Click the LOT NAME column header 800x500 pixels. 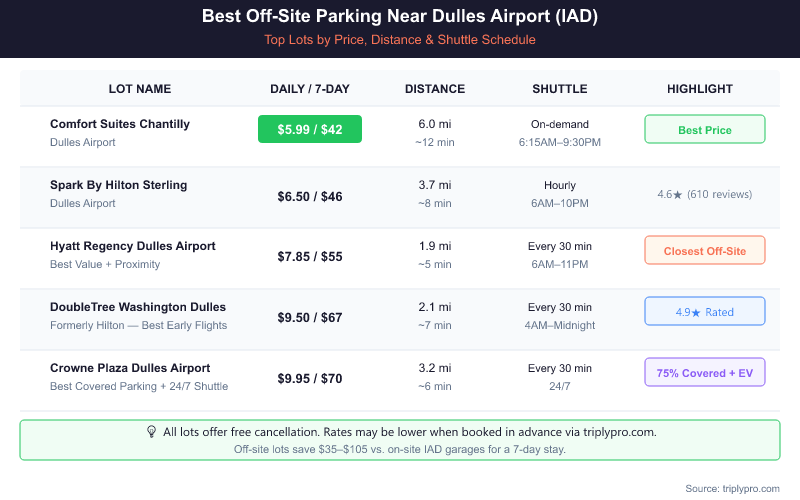140,89
